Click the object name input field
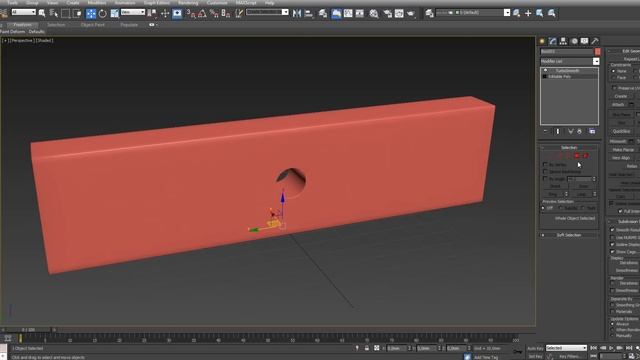This screenshot has height=360, width=640. [567, 52]
